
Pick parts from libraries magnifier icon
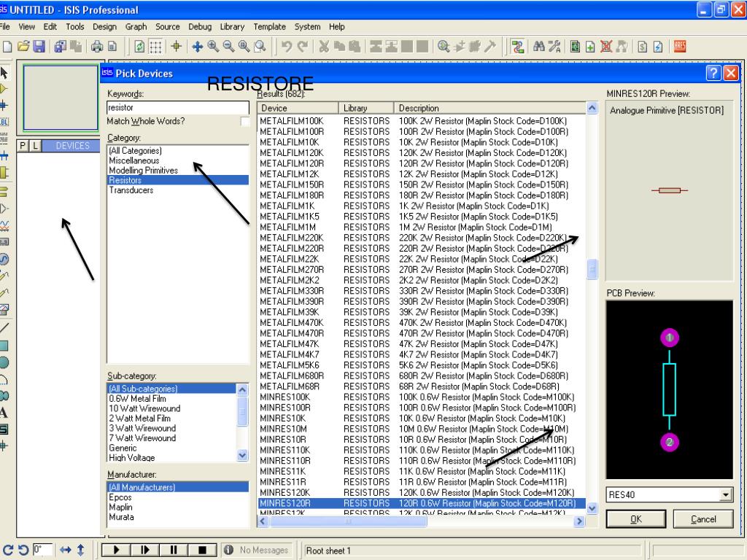[x=444, y=46]
